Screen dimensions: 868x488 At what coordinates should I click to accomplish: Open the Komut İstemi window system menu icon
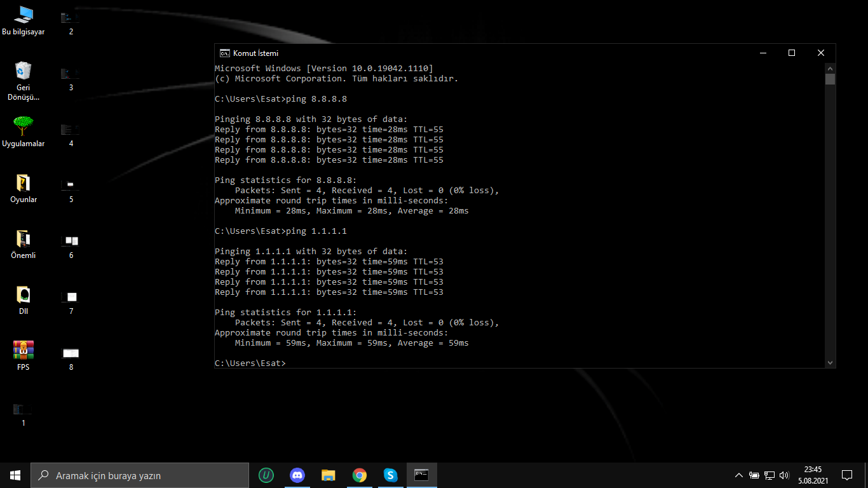[224, 53]
